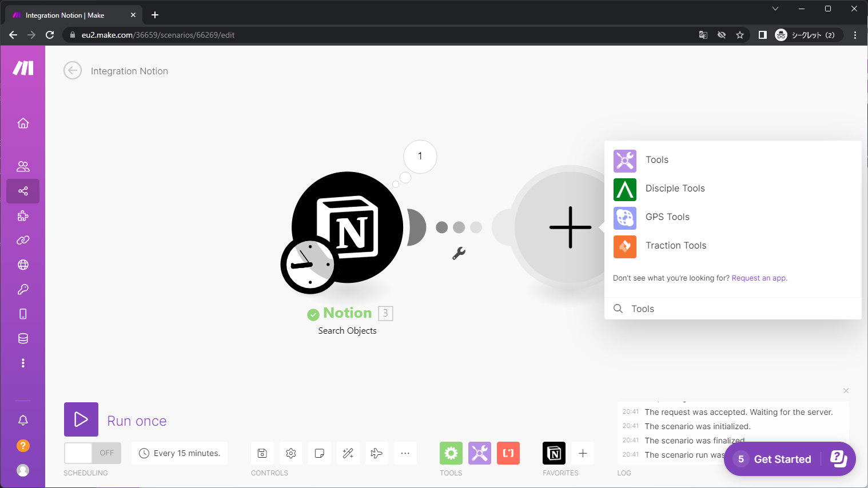Screen dimensions: 868x488
Task: Open the user profile avatar
Action: (x=23, y=470)
